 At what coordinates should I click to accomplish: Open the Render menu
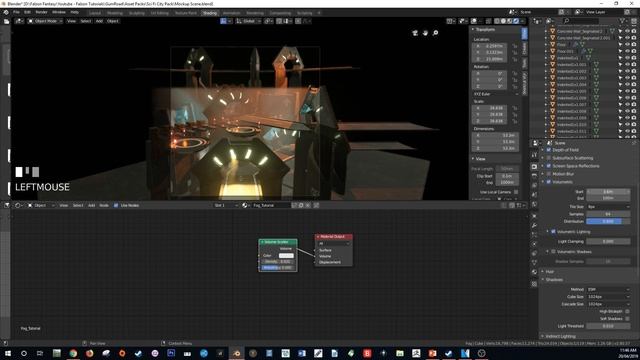(41, 12)
